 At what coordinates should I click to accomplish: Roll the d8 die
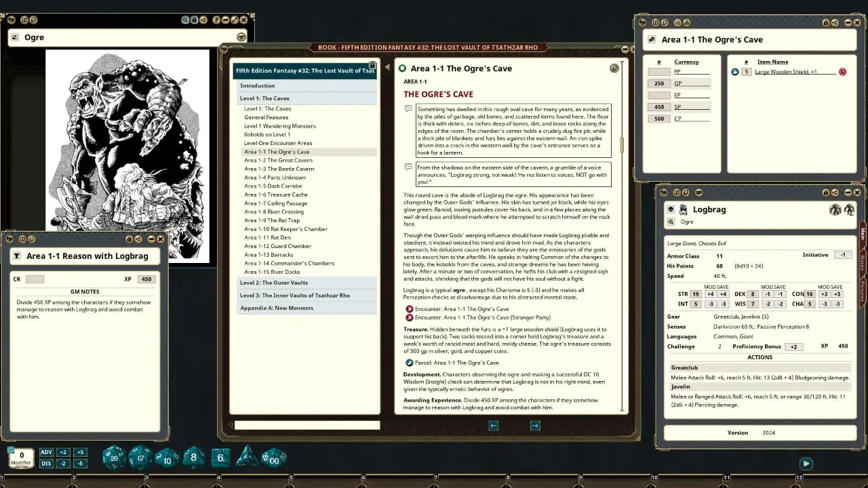point(194,457)
